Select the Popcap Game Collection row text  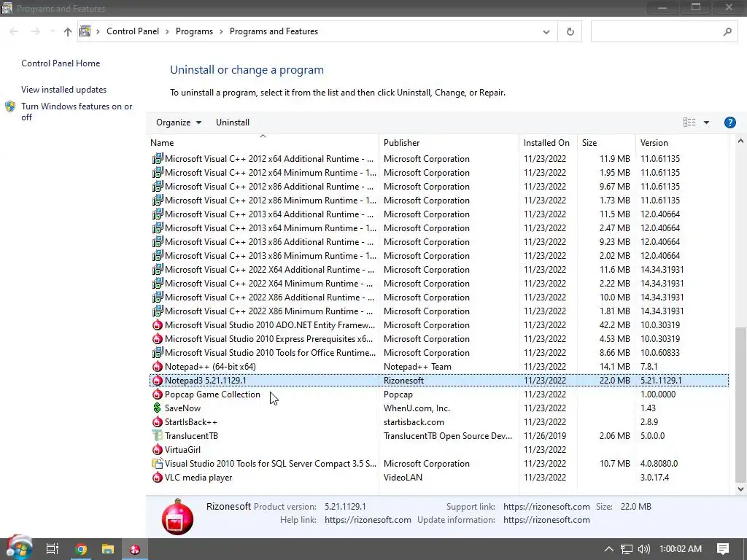tap(212, 394)
